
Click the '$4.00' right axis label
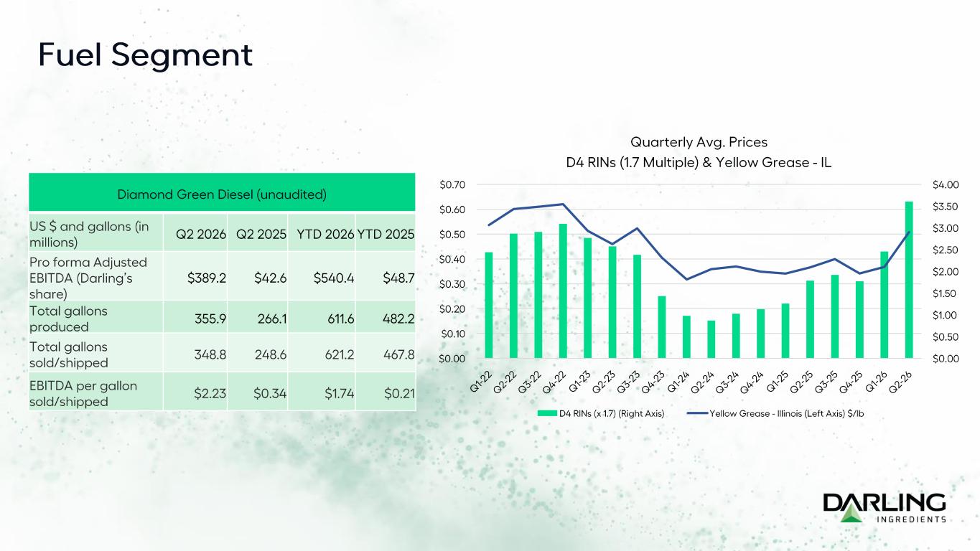point(946,184)
